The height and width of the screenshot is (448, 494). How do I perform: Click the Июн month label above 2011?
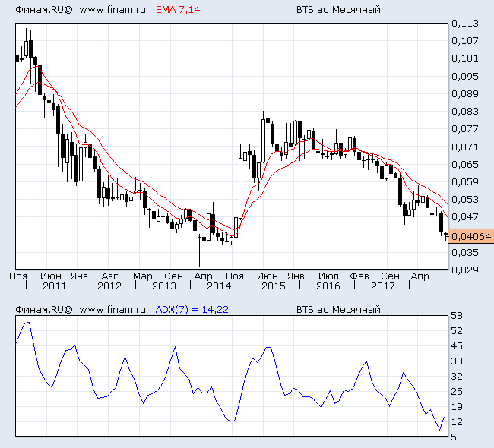(x=51, y=276)
